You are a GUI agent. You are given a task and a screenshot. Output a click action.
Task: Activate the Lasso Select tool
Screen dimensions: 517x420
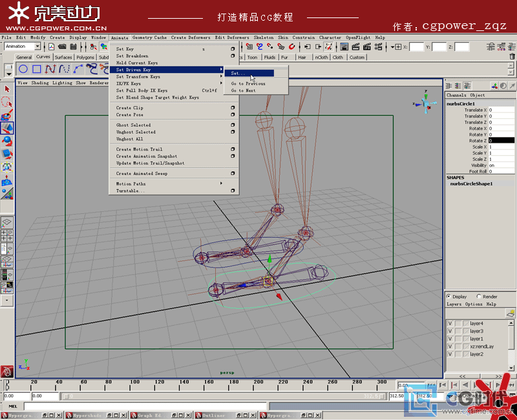point(7,102)
